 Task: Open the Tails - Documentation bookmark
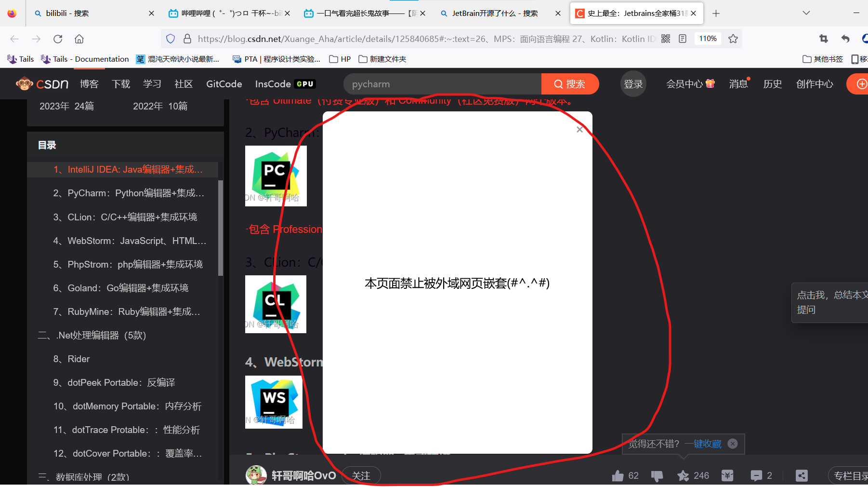85,59
